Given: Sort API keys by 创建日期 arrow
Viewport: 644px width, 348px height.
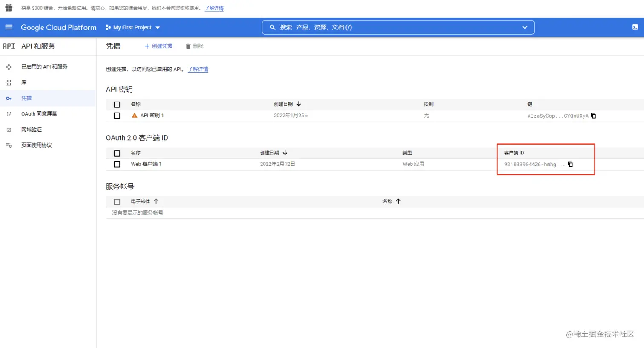Looking at the screenshot, I should (299, 104).
